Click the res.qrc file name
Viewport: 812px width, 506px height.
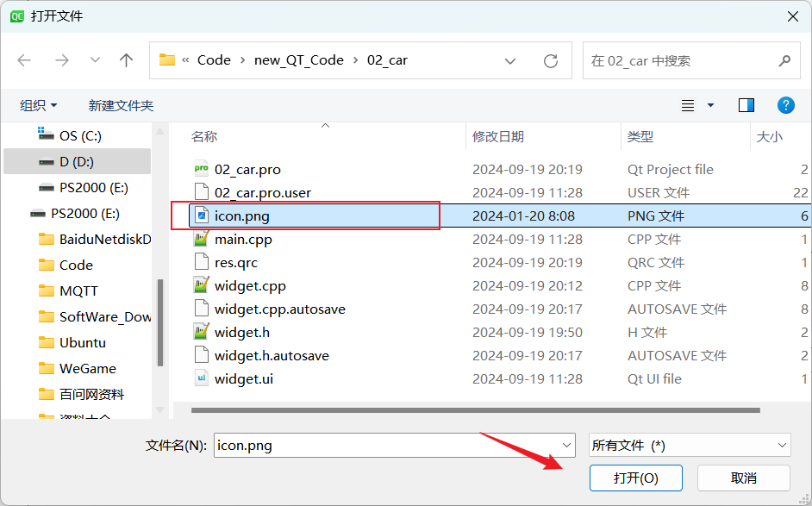[x=236, y=263]
